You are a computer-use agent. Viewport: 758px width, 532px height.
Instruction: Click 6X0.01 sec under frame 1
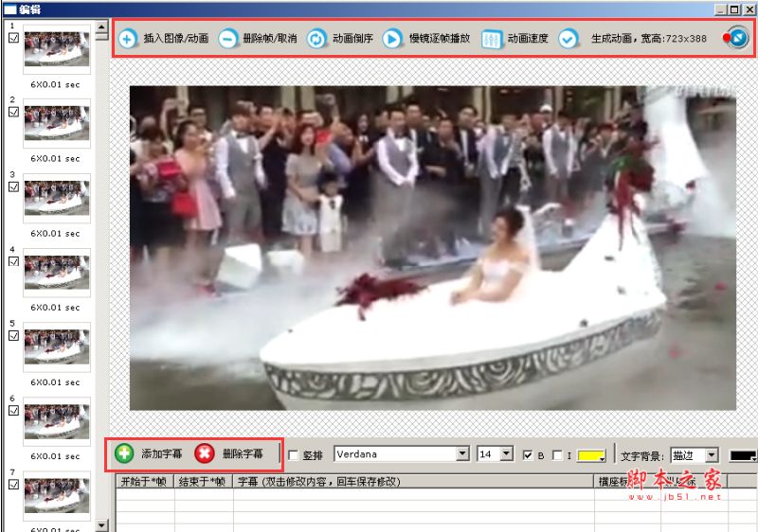[55, 84]
